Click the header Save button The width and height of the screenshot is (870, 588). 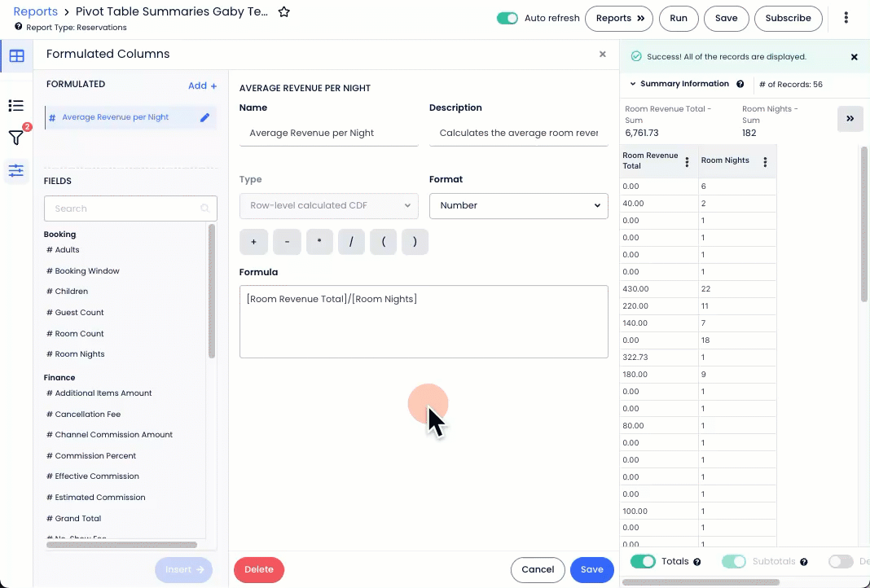click(x=727, y=18)
